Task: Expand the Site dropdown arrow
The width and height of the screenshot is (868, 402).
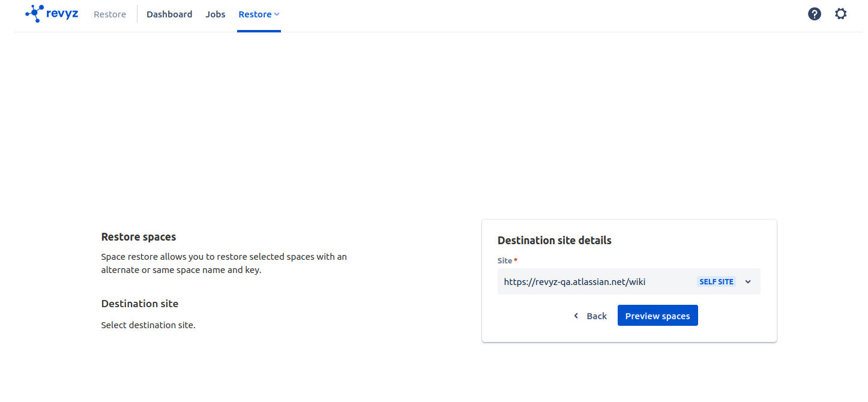Action: point(748,281)
